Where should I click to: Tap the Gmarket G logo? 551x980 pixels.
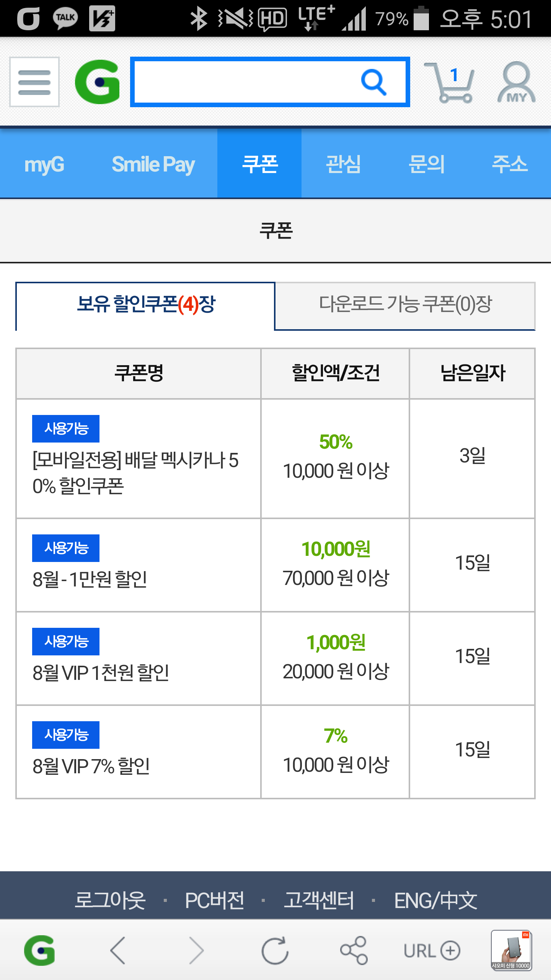97,82
